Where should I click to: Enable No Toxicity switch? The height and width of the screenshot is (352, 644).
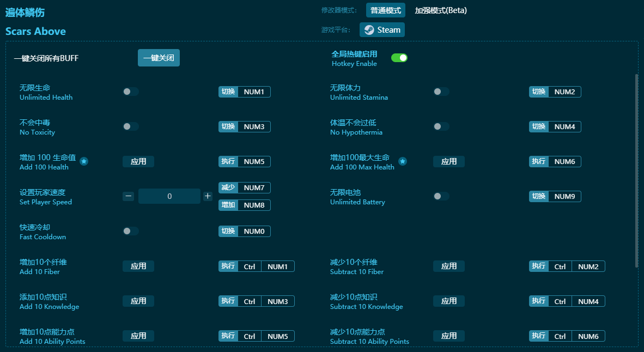pos(131,126)
